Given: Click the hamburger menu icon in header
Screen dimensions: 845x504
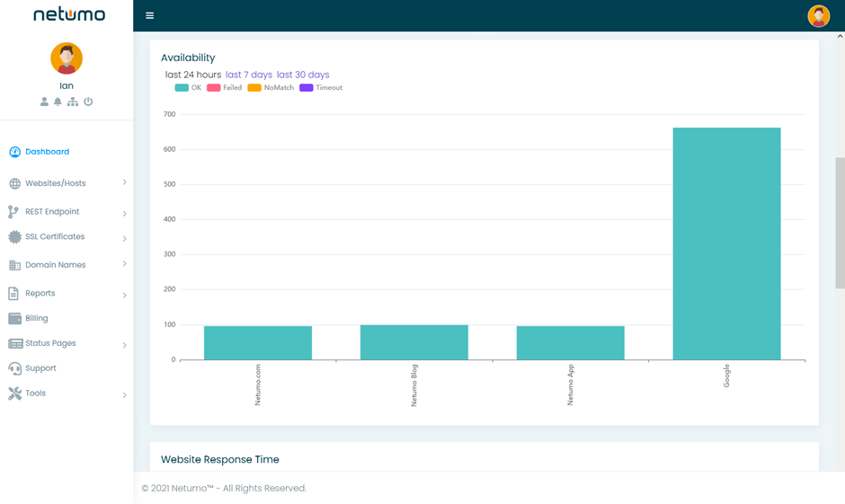Looking at the screenshot, I should pyautogui.click(x=150, y=15).
